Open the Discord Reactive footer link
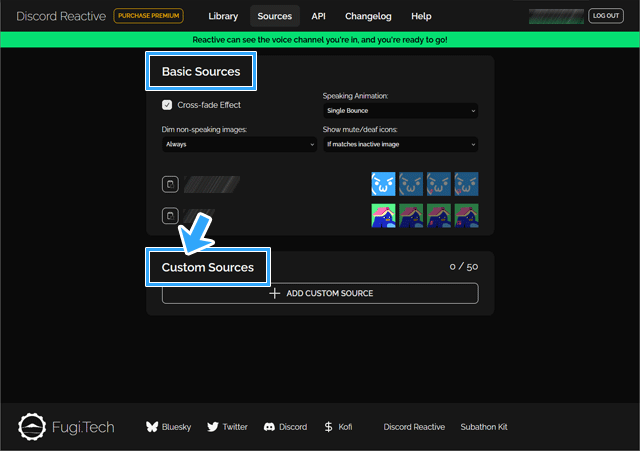This screenshot has width=640, height=451. tap(414, 427)
